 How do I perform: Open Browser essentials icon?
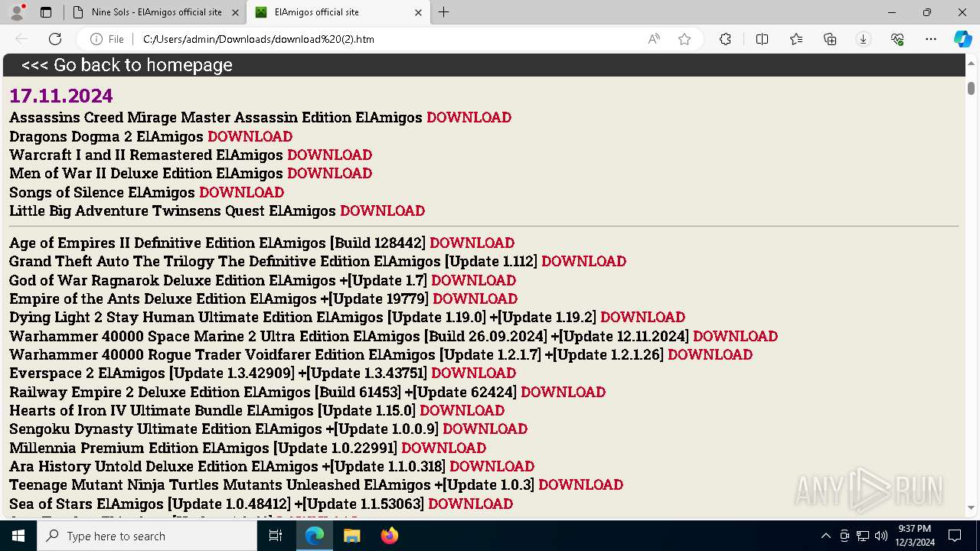click(897, 39)
